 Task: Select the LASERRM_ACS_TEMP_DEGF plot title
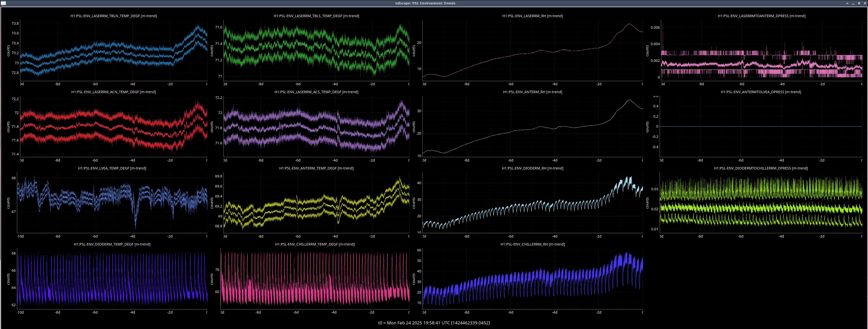tap(316, 92)
